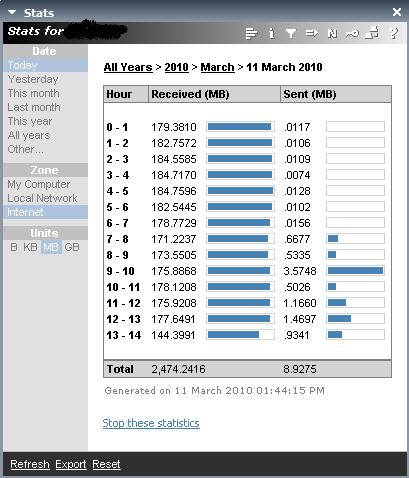Click sent value 1.1660
409x478 pixels.
[300, 303]
